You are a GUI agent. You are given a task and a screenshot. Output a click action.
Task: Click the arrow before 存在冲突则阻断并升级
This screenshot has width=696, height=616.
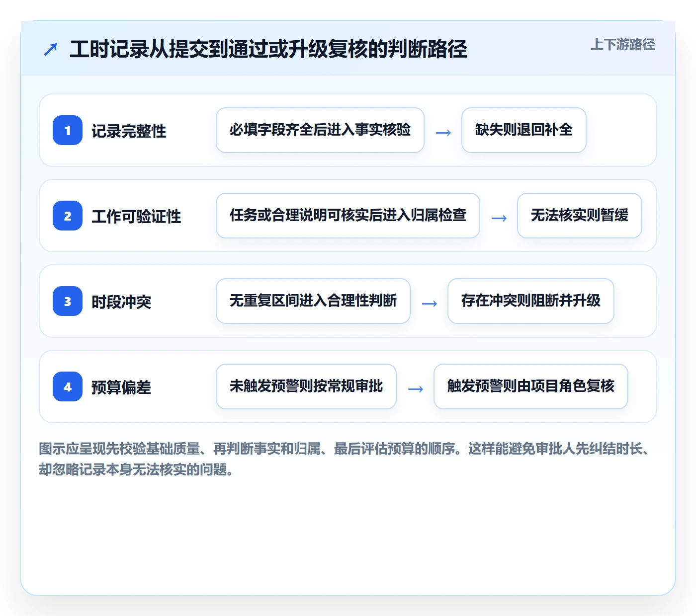(430, 304)
